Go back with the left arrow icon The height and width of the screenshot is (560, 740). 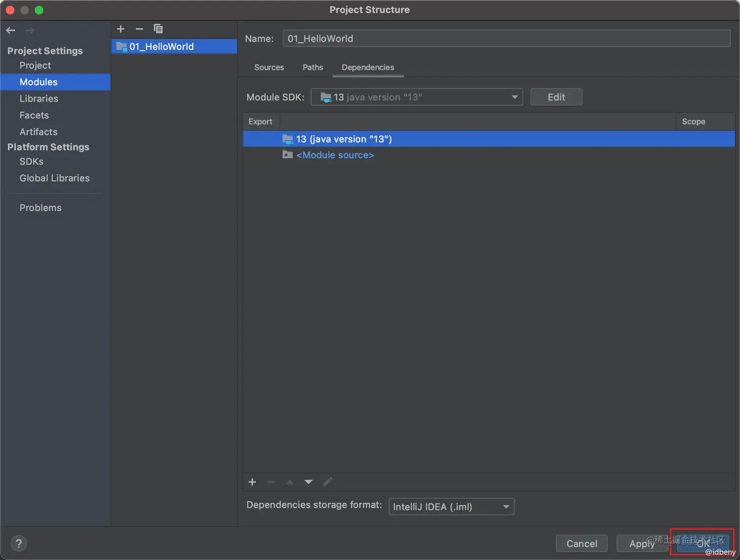pyautogui.click(x=11, y=30)
